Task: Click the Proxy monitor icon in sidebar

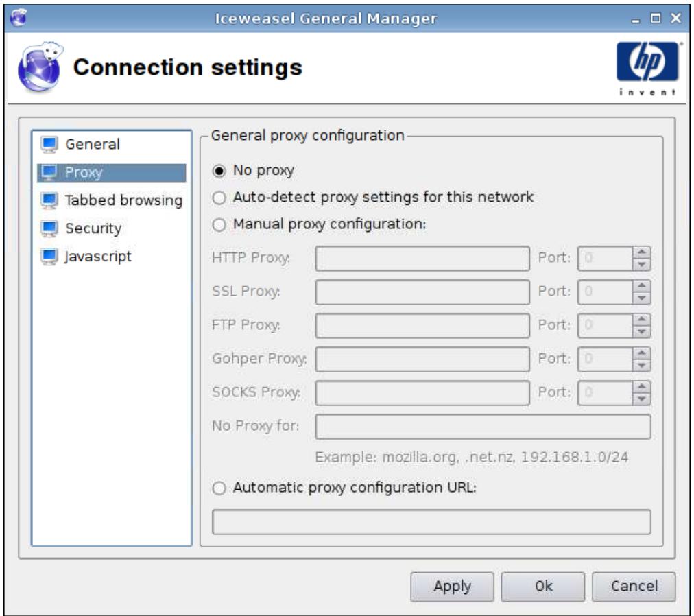Action: [49, 173]
